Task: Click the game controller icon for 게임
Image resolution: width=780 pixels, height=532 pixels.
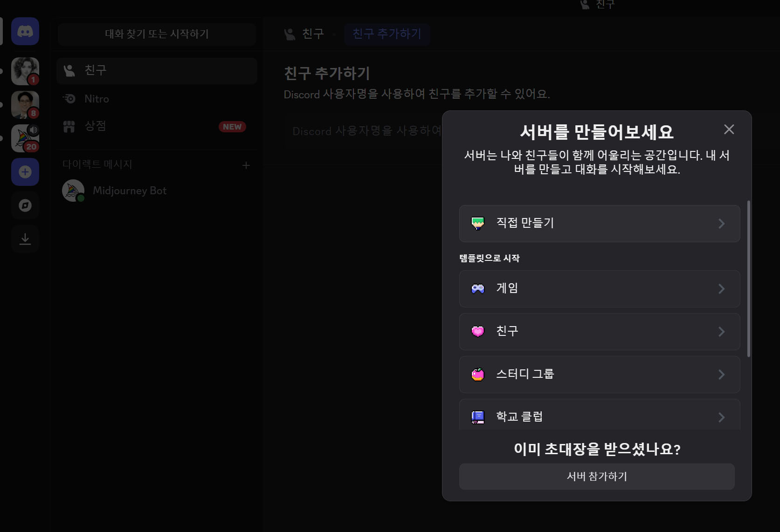Action: [x=478, y=289]
